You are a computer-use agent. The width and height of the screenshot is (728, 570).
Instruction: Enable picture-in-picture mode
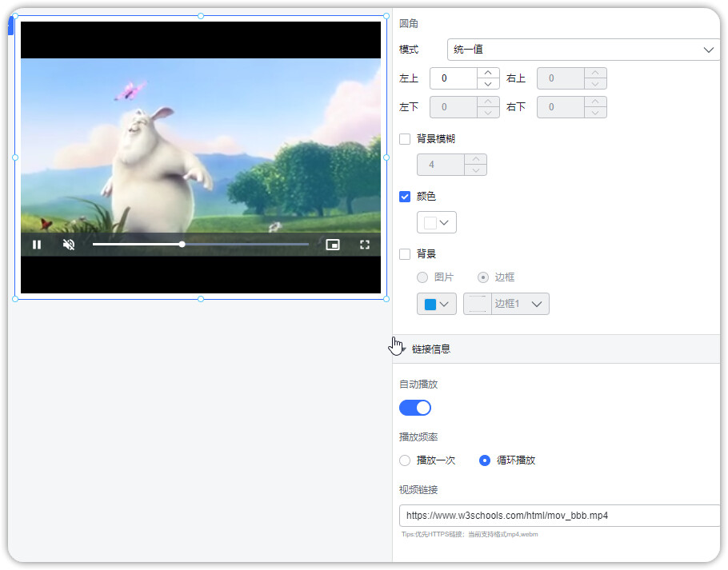pyautogui.click(x=333, y=245)
